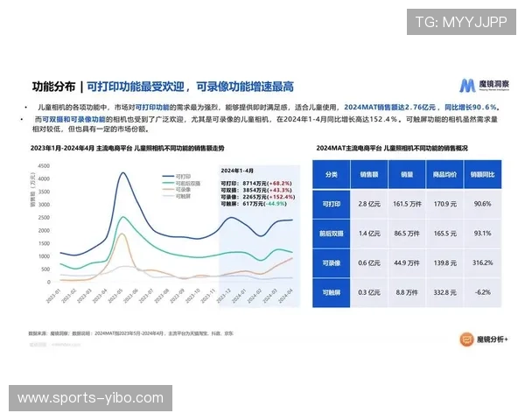Select the slide title 功能分布
The width and height of the screenshot is (525, 420).
click(53, 87)
